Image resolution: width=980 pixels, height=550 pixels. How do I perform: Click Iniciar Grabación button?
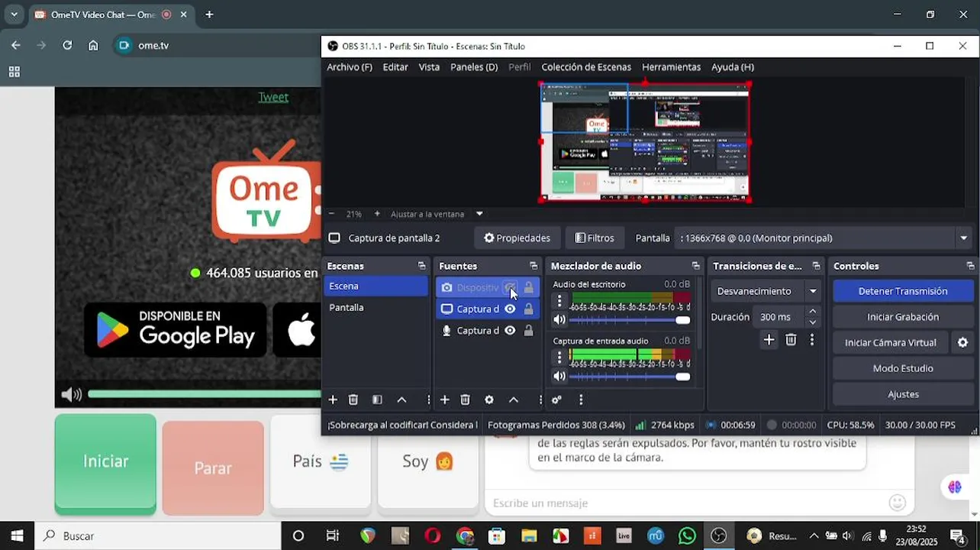tap(903, 317)
